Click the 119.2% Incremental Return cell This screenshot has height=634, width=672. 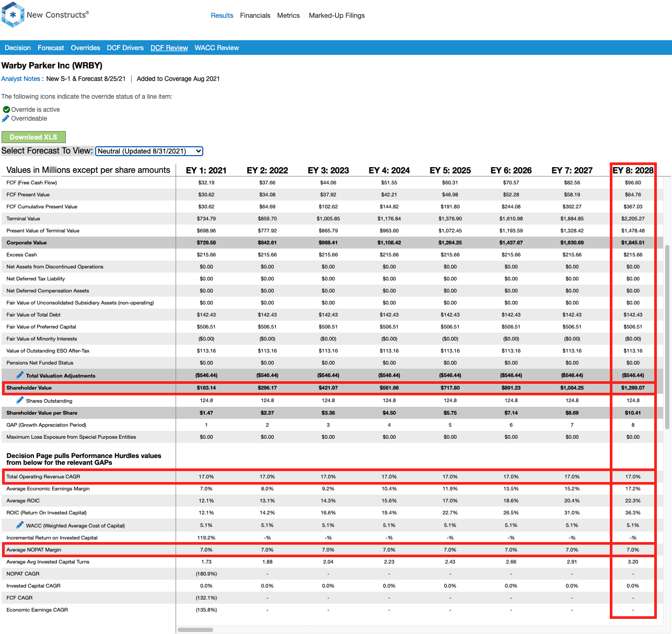click(x=206, y=538)
